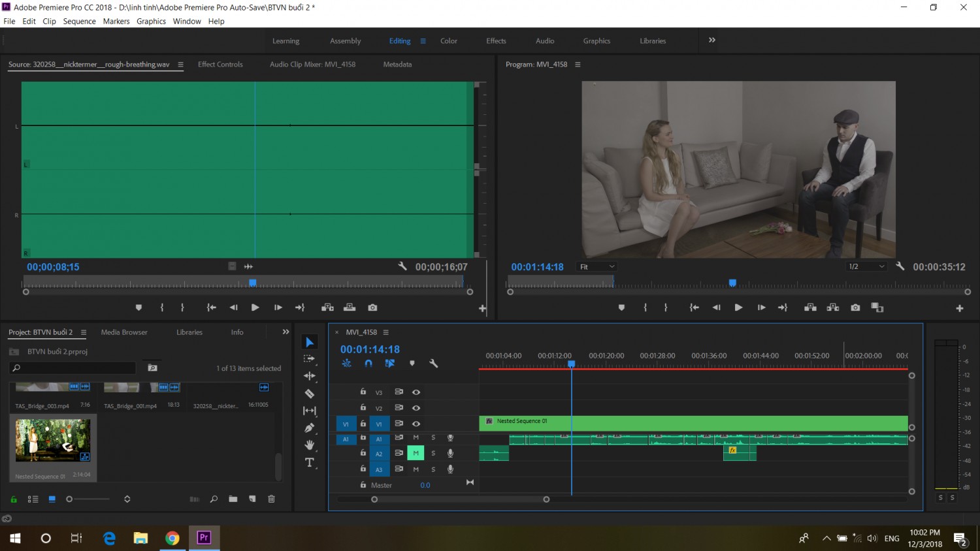Viewport: 980px width, 551px height.
Task: Toggle track lock on A3
Action: (x=363, y=469)
